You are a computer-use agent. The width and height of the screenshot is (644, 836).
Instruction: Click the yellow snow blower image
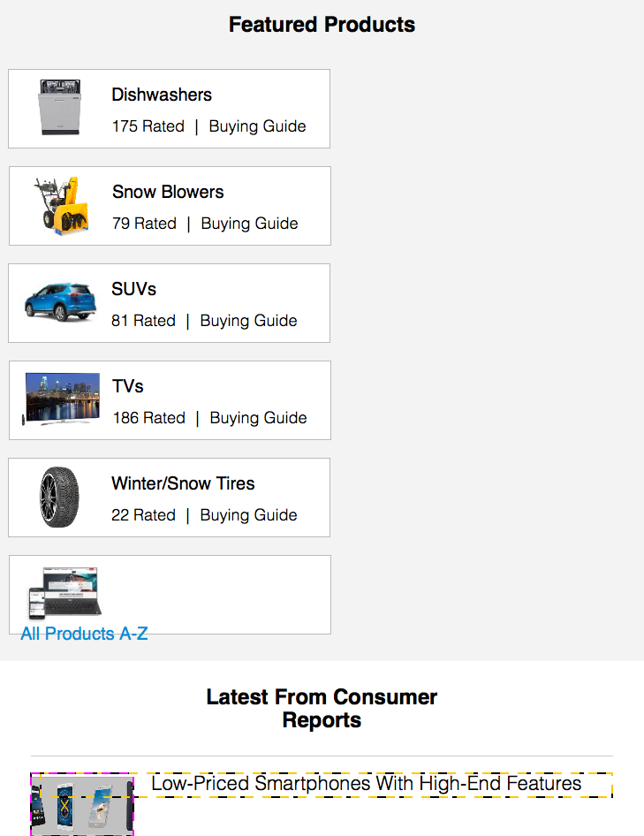point(61,205)
